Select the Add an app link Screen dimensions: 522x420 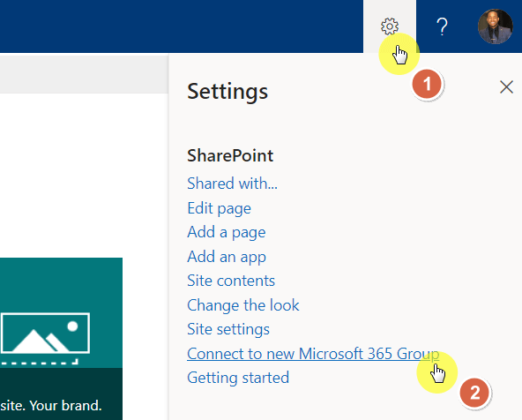tap(227, 257)
